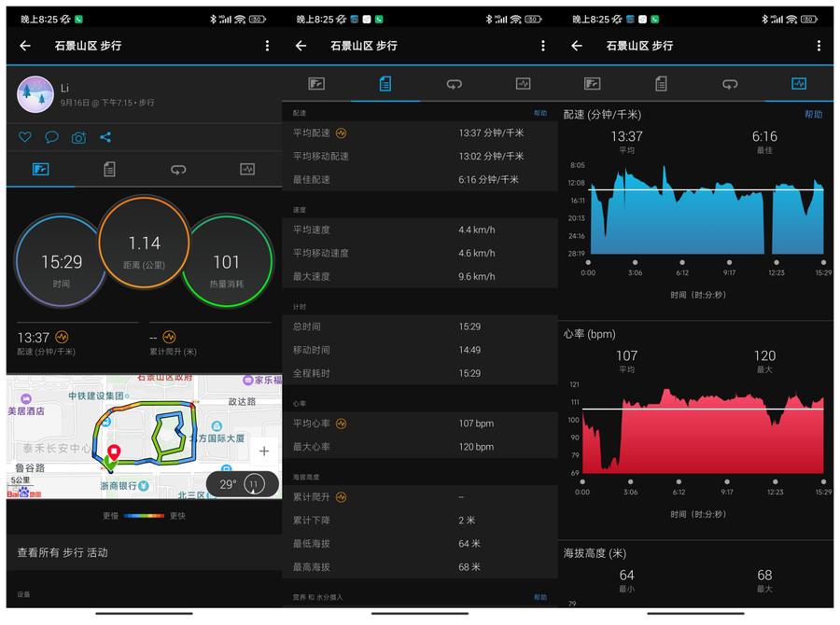The width and height of the screenshot is (840, 625).
Task: Tap 帮助 beside 营养 和 水分摄入
Action: point(539,596)
